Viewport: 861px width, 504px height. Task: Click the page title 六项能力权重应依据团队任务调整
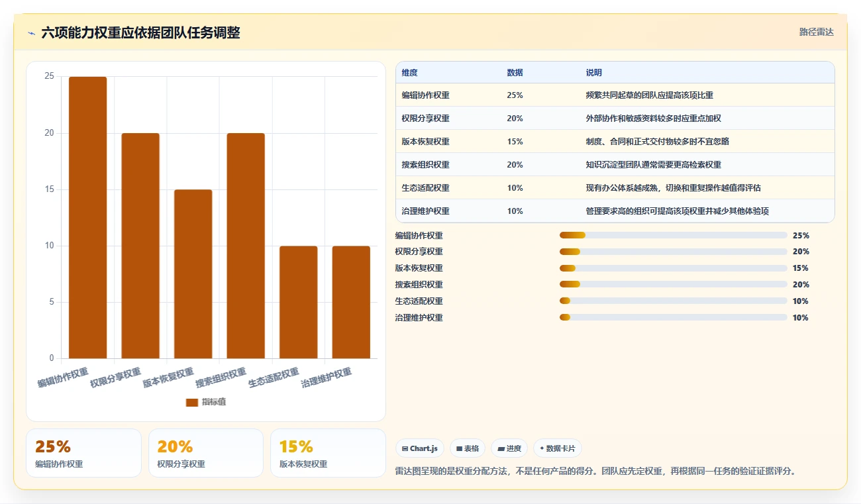point(140,32)
